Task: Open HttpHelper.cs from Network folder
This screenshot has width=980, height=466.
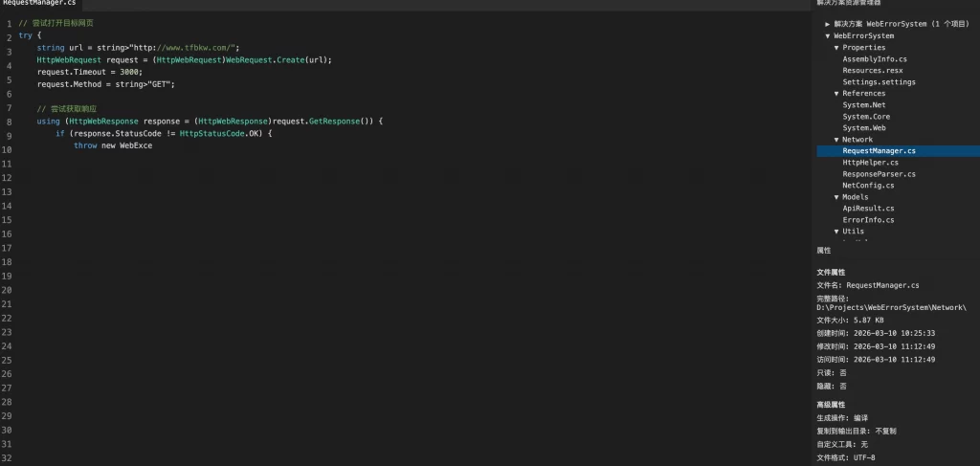Action: pyautogui.click(x=870, y=163)
